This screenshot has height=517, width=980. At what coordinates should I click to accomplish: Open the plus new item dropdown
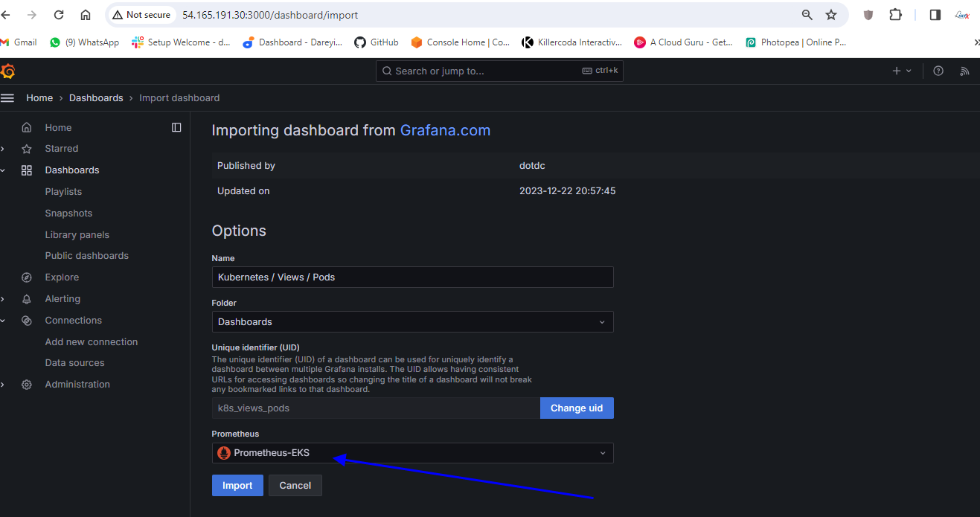coord(901,71)
